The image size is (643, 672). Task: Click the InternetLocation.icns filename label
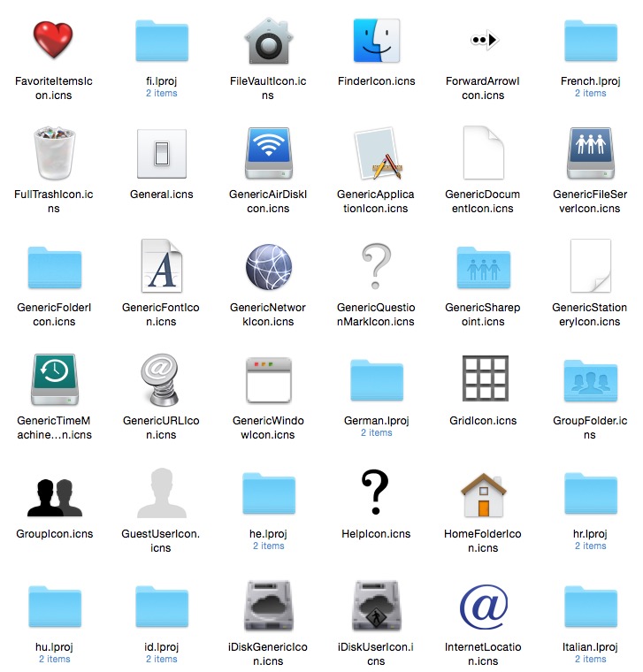coord(483,653)
